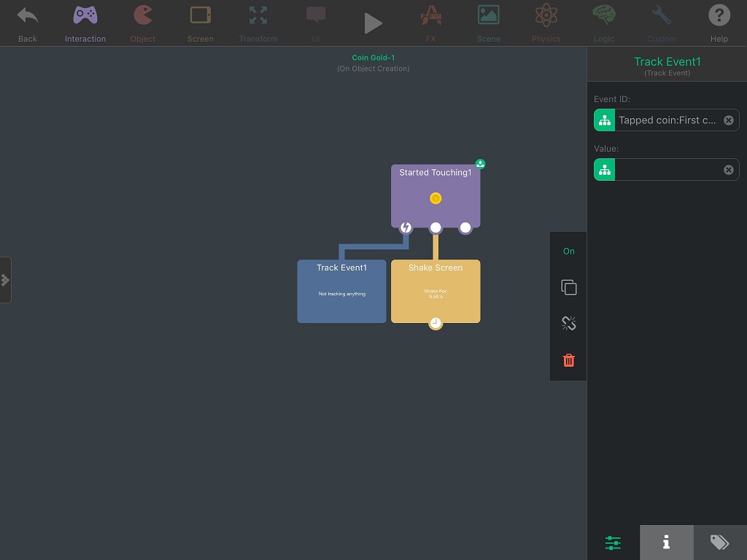Click the Scene picture icon

point(488,23)
